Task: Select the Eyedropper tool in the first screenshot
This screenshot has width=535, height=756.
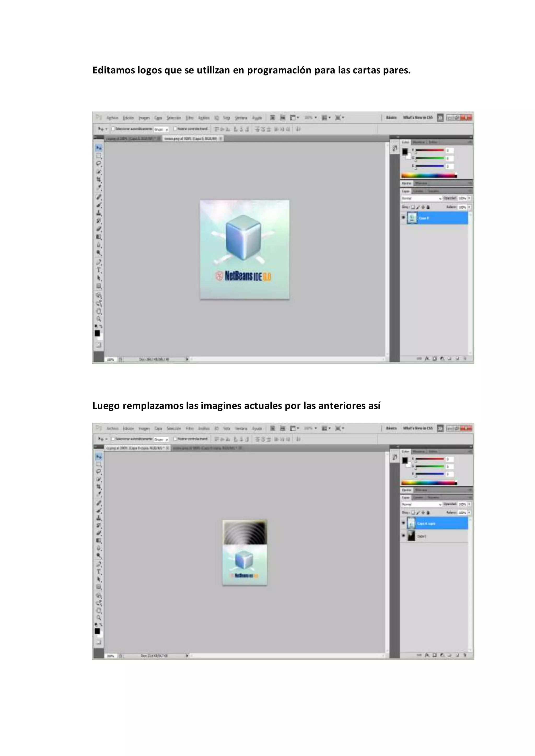Action: (98, 187)
